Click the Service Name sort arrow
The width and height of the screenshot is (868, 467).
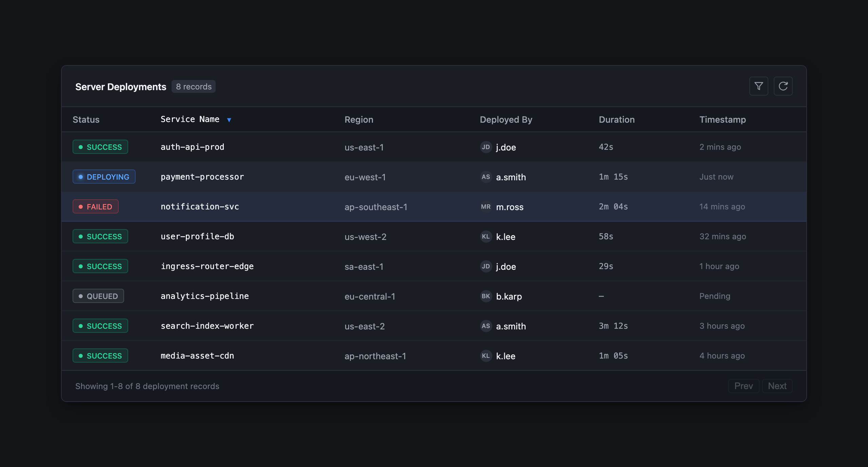229,120
